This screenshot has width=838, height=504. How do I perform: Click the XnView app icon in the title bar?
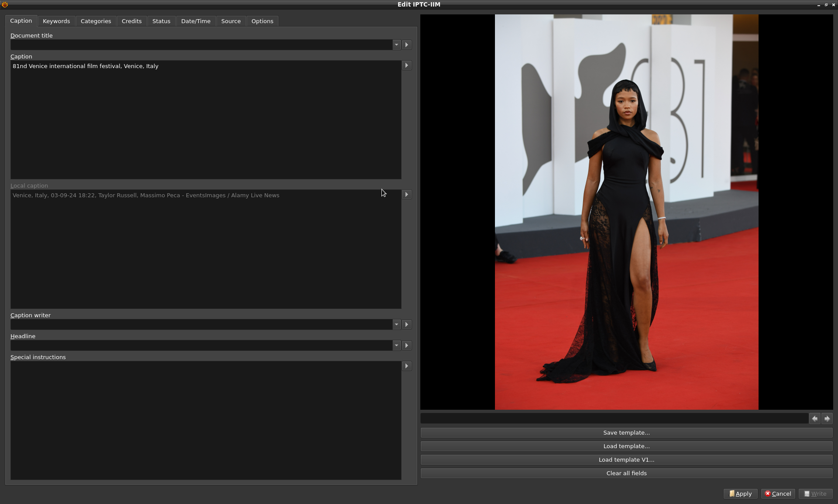coord(5,4)
